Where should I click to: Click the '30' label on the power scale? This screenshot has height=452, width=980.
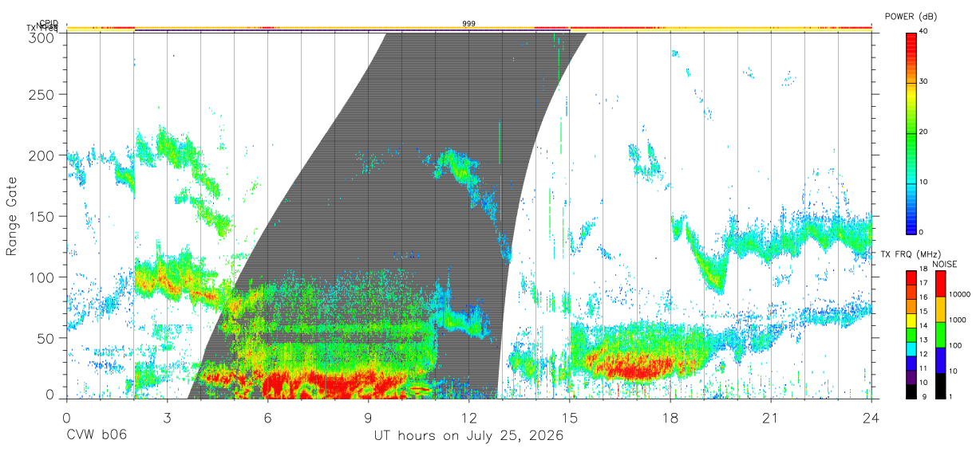coord(924,82)
